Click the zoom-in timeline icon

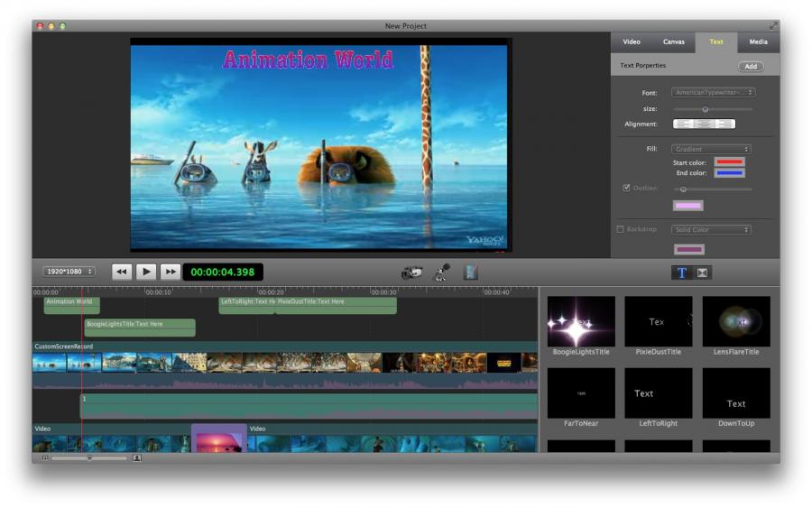[137, 457]
